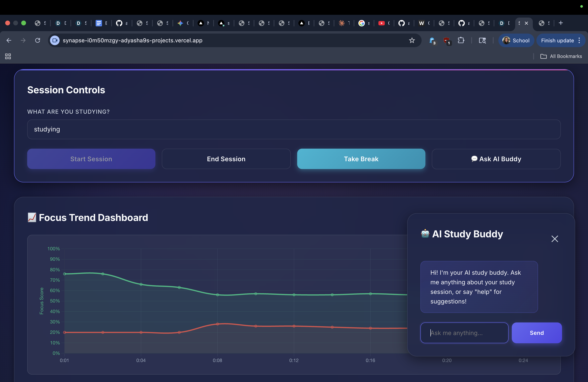Click the End Session button
Image resolution: width=588 pixels, height=382 pixels.
(x=226, y=159)
